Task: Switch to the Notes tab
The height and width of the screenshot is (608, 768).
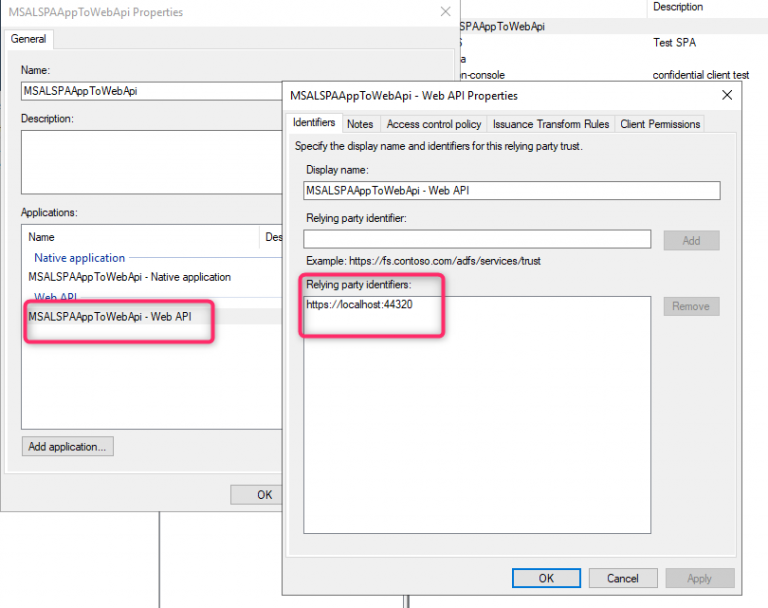Action: 360,124
